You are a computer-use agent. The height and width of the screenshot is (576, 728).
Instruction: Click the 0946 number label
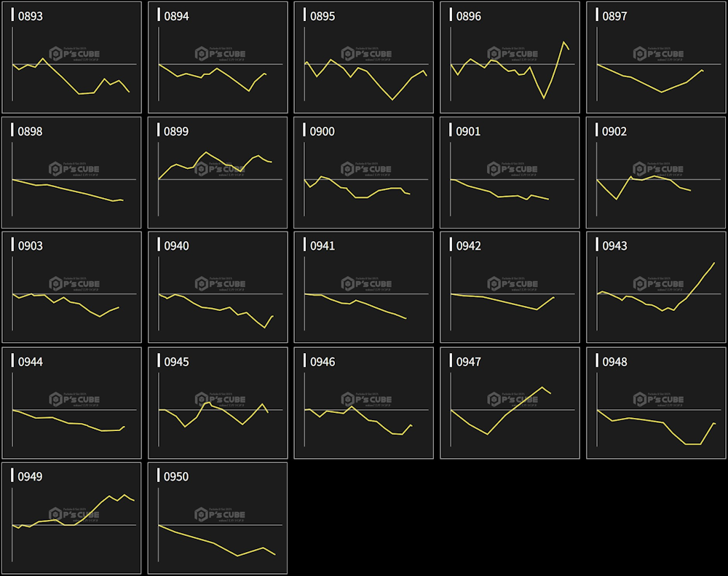tap(323, 362)
